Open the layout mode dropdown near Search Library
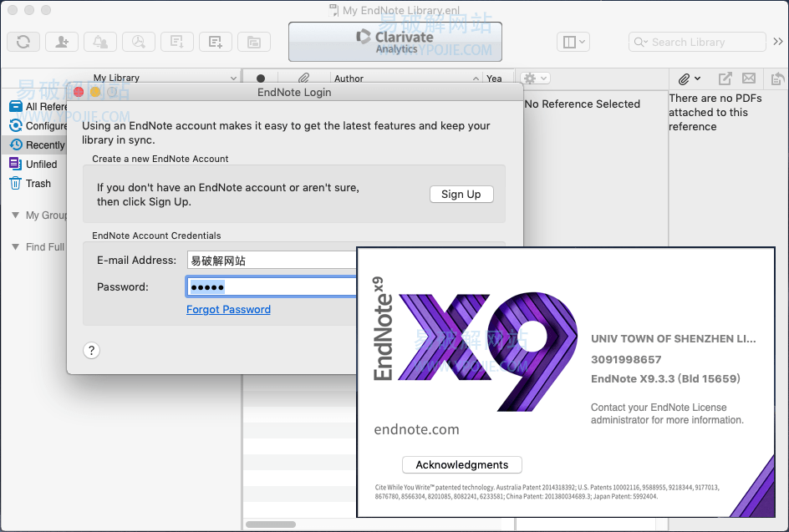789x532 pixels. pos(573,42)
